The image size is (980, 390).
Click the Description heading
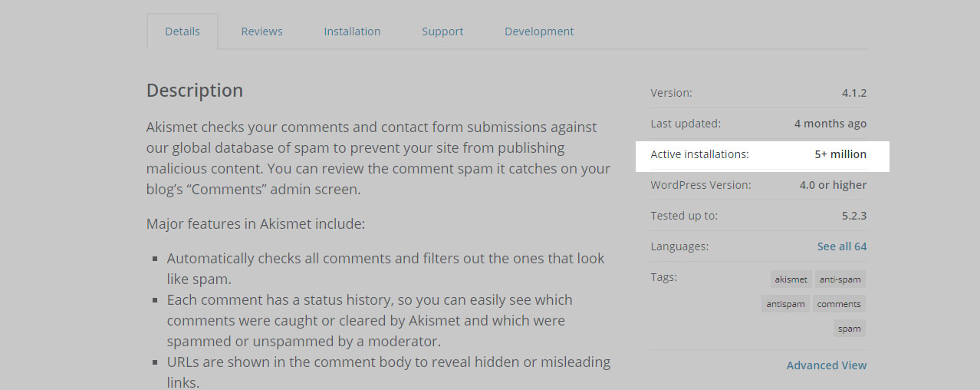coord(195,91)
